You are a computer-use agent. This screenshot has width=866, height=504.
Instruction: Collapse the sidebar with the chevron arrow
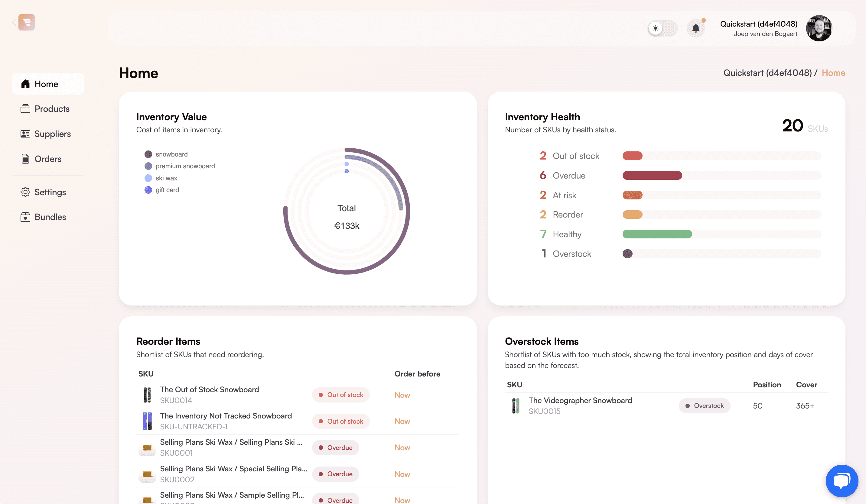pyautogui.click(x=14, y=22)
